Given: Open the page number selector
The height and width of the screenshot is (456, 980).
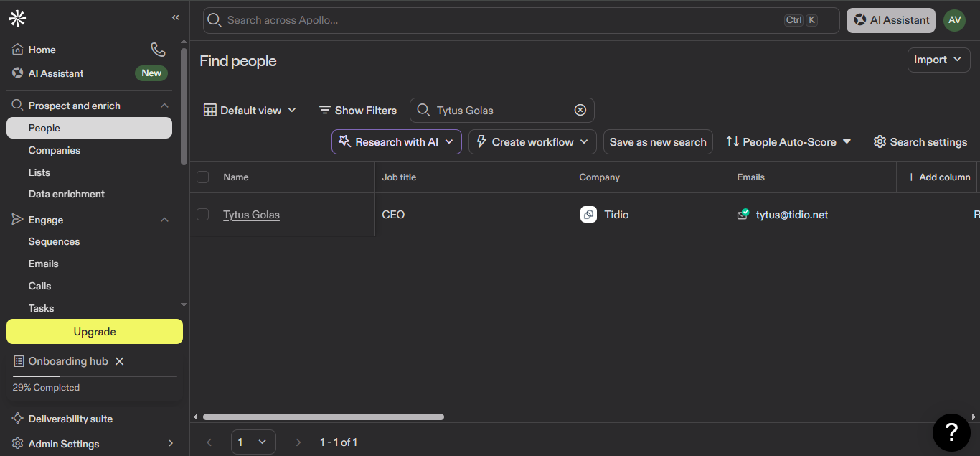Looking at the screenshot, I should click(x=253, y=442).
